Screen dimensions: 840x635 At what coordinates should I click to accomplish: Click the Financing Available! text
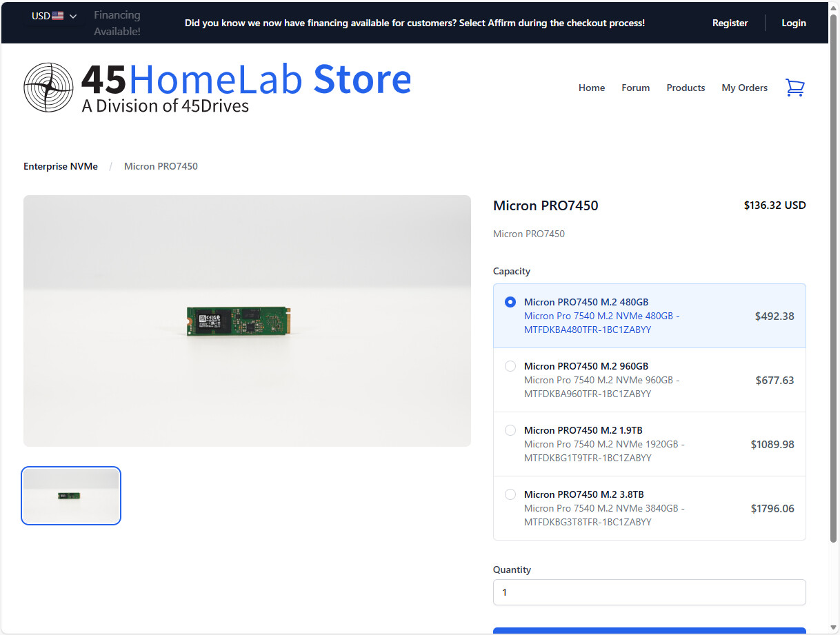coord(117,23)
